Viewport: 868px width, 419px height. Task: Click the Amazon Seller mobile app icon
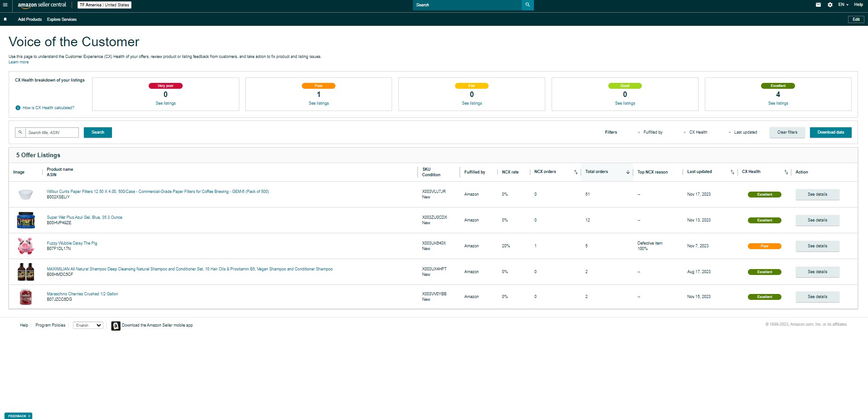pyautogui.click(x=116, y=326)
